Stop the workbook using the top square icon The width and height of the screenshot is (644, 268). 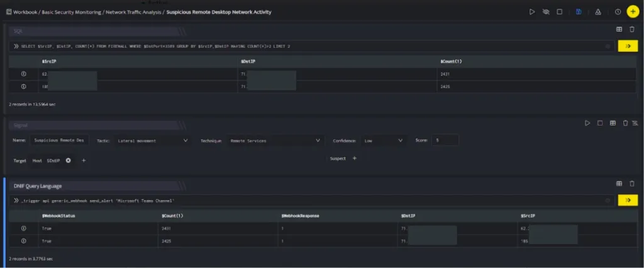click(x=559, y=12)
